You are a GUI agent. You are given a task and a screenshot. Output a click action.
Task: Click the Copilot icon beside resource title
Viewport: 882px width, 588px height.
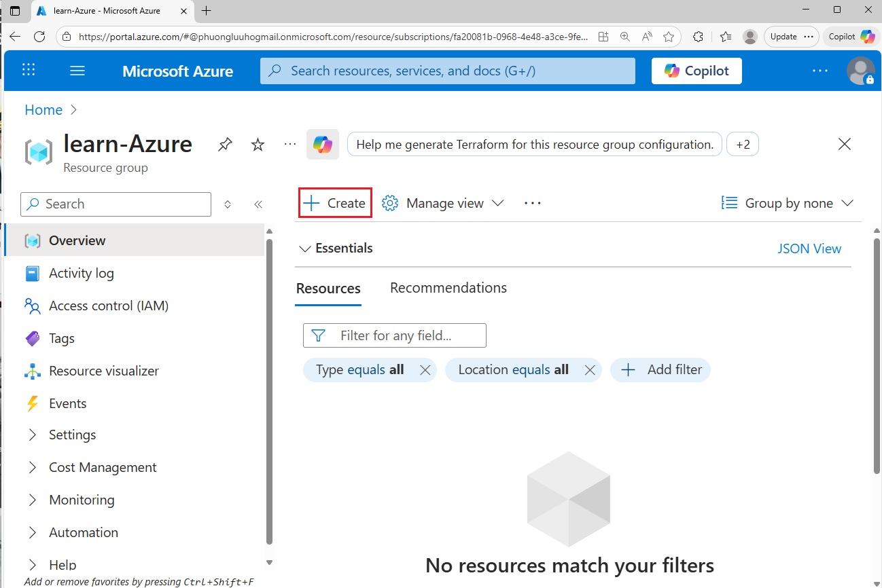322,145
